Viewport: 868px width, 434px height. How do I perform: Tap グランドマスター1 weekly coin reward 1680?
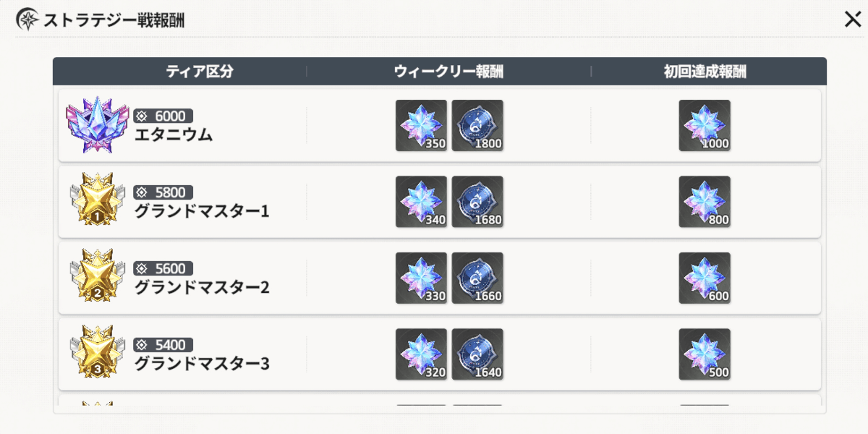pos(477,202)
